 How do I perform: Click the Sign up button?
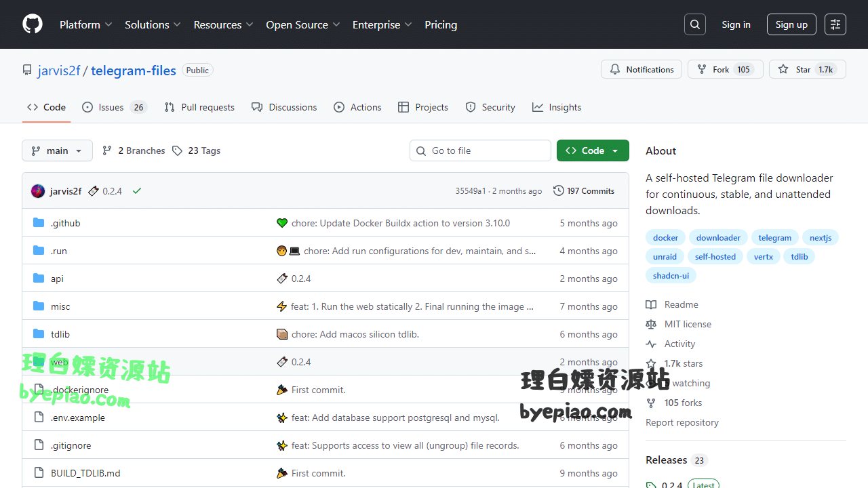(x=791, y=24)
